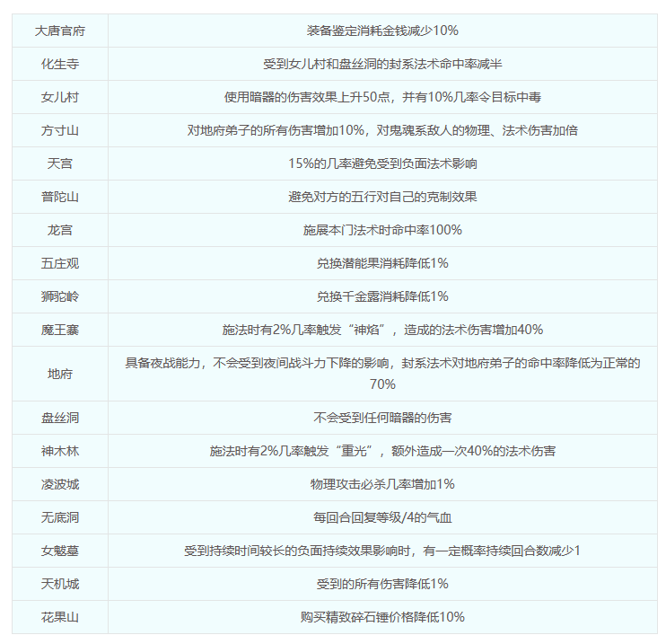Select the 盘丝洞 row label
Image resolution: width=666 pixels, height=644 pixels.
coord(60,418)
